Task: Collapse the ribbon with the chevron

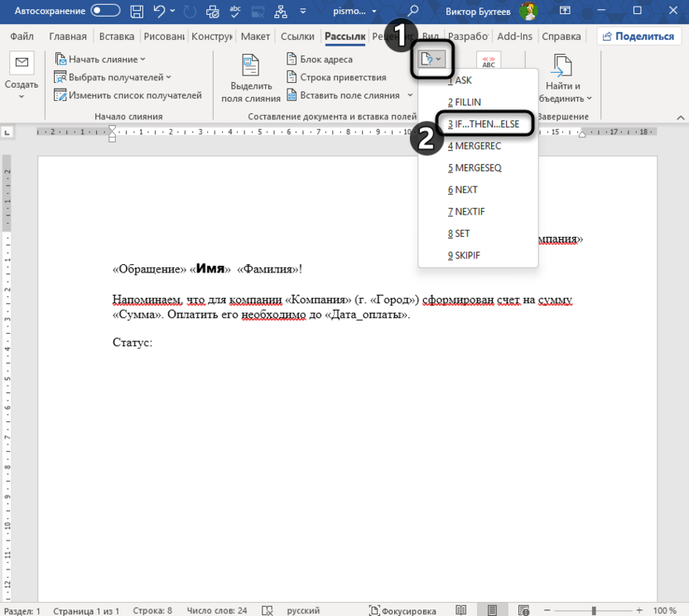Action: coord(680,118)
